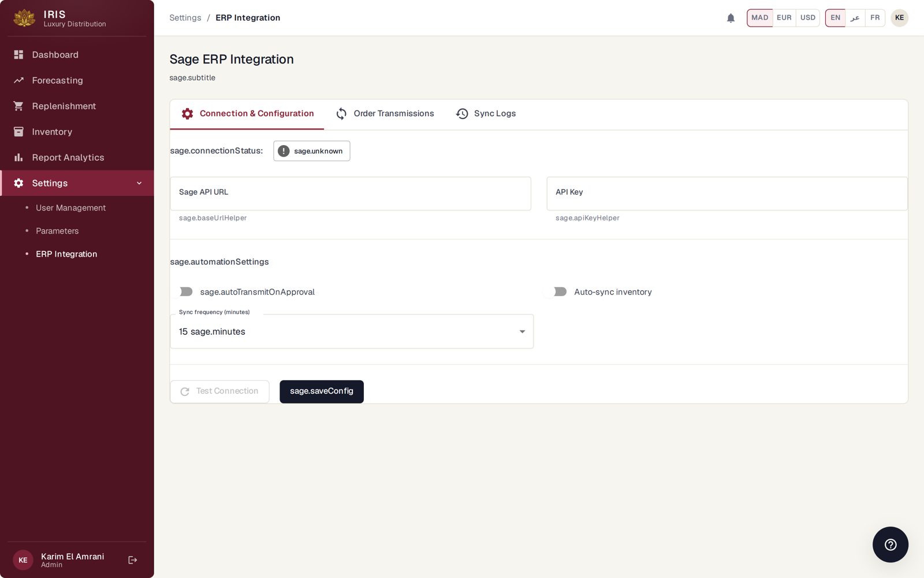Go to Dashboard
This screenshot has height=578, width=924.
click(x=77, y=54)
